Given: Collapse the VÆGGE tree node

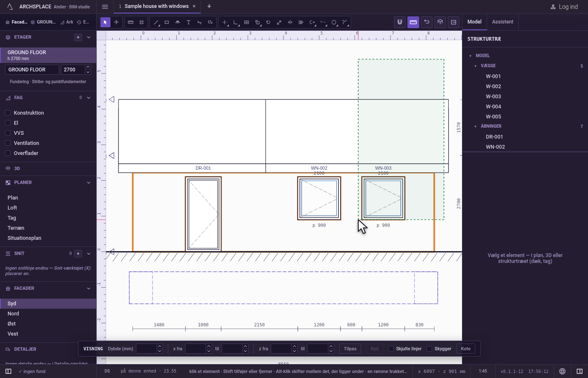Looking at the screenshot, I should pyautogui.click(x=475, y=66).
